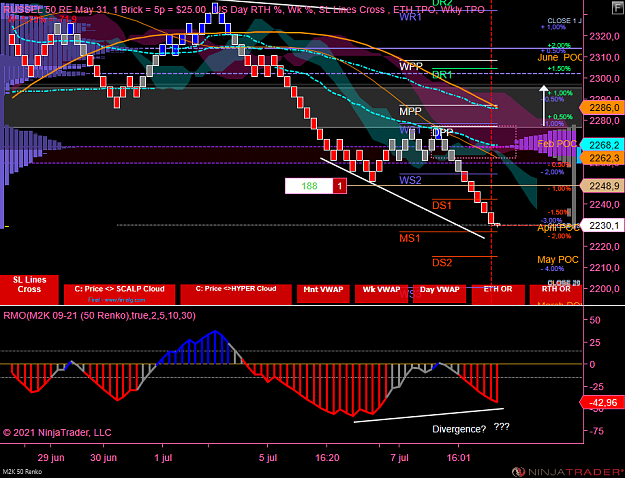625x478 pixels.
Task: Click the June POC label
Action: point(560,57)
